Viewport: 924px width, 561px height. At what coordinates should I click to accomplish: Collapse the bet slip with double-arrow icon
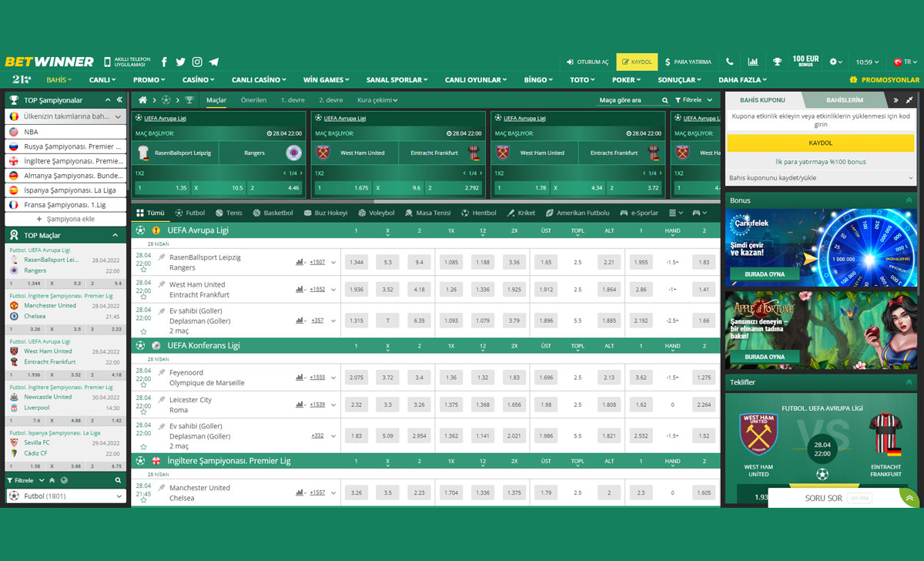[x=896, y=100]
